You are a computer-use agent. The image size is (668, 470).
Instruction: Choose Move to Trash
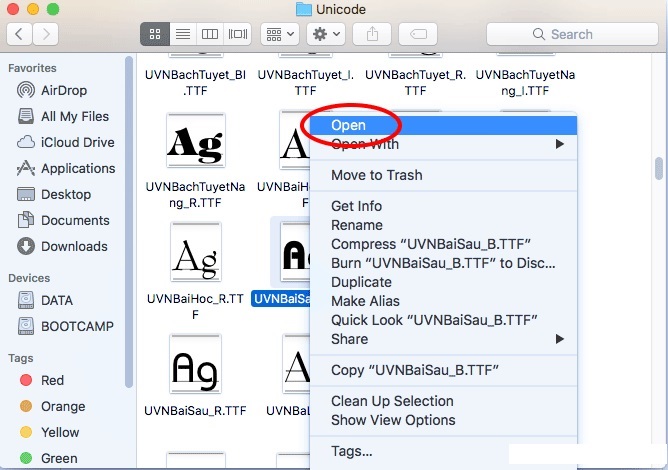point(443,175)
